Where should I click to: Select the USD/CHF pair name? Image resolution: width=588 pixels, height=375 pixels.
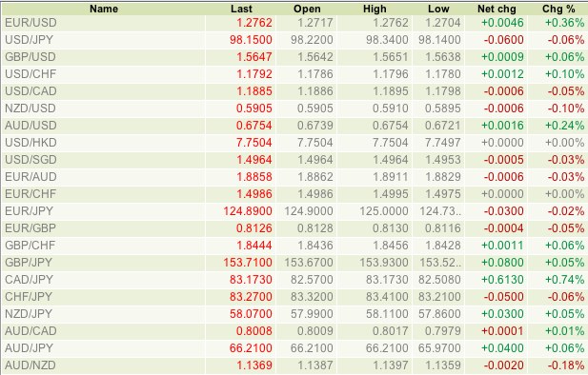[30, 74]
